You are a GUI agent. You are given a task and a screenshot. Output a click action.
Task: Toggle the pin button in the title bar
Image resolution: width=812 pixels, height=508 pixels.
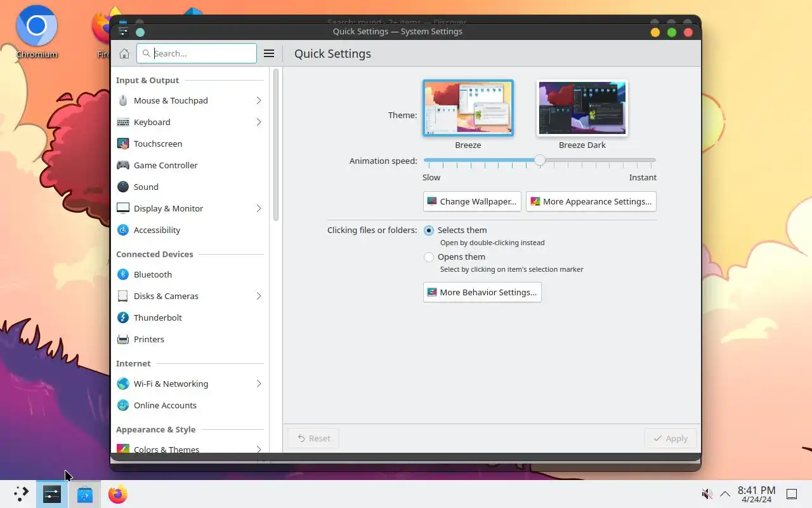[140, 32]
